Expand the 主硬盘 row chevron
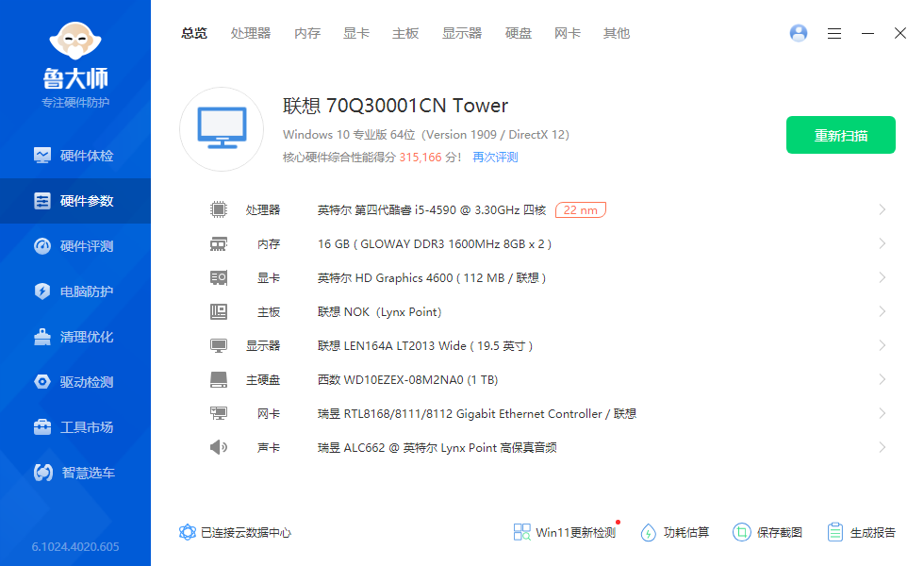 [883, 379]
